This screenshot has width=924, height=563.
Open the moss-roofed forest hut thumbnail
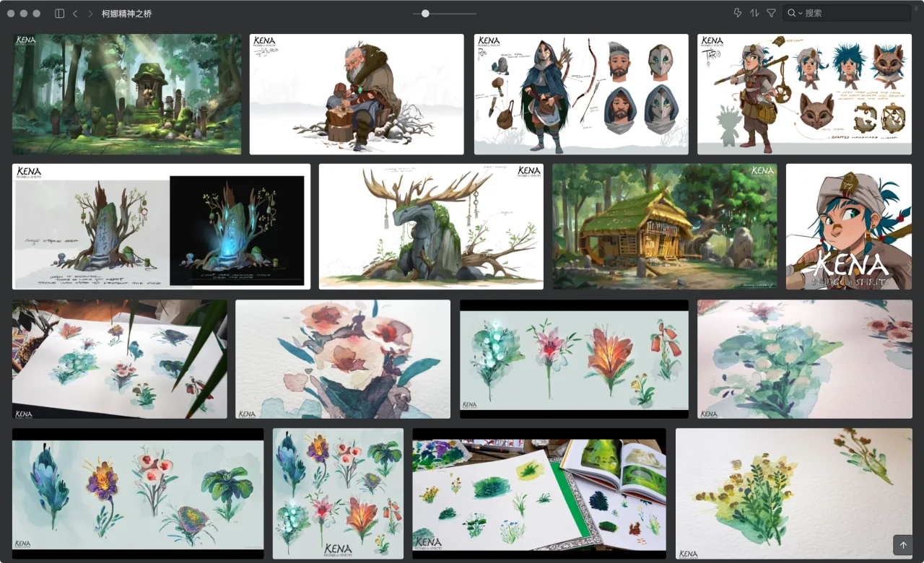(665, 227)
